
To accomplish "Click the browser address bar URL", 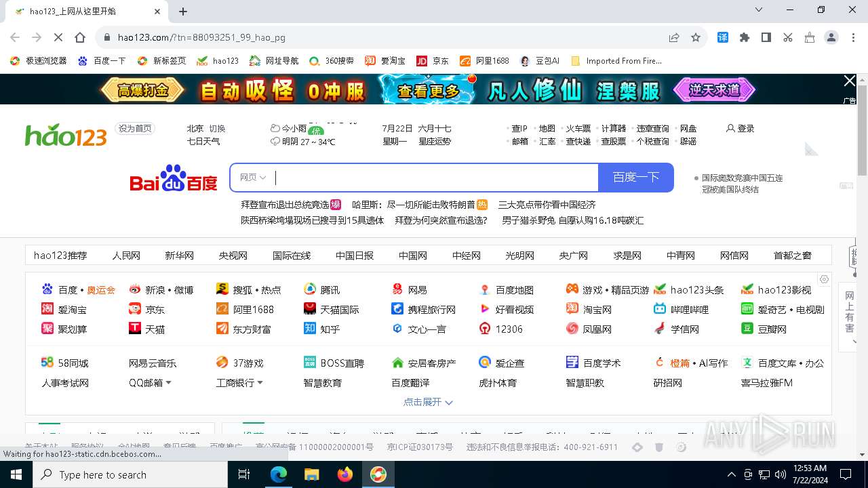I will 201,38.
